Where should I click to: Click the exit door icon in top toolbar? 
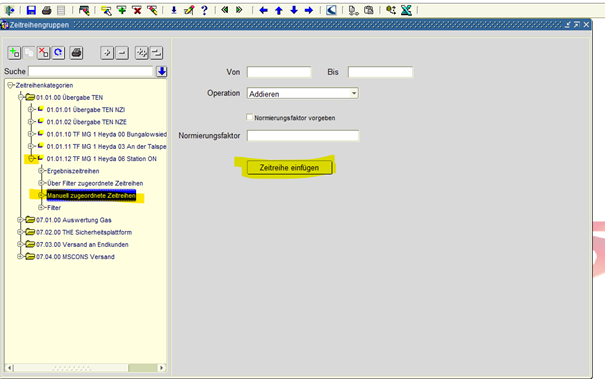pos(10,10)
